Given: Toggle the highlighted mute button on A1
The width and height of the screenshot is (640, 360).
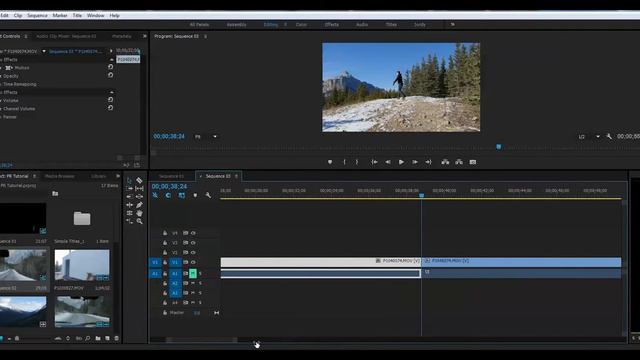Looking at the screenshot, I should click(193, 273).
